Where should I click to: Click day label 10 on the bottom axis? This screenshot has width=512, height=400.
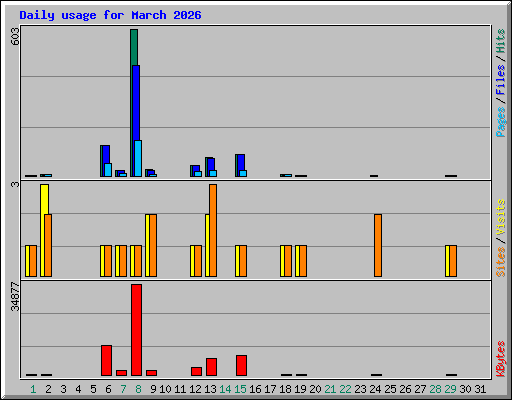165,389
